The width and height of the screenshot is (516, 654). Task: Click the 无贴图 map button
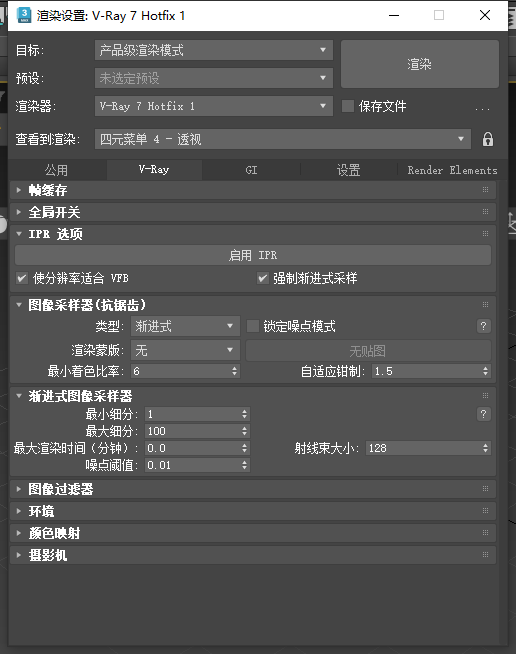click(x=368, y=350)
